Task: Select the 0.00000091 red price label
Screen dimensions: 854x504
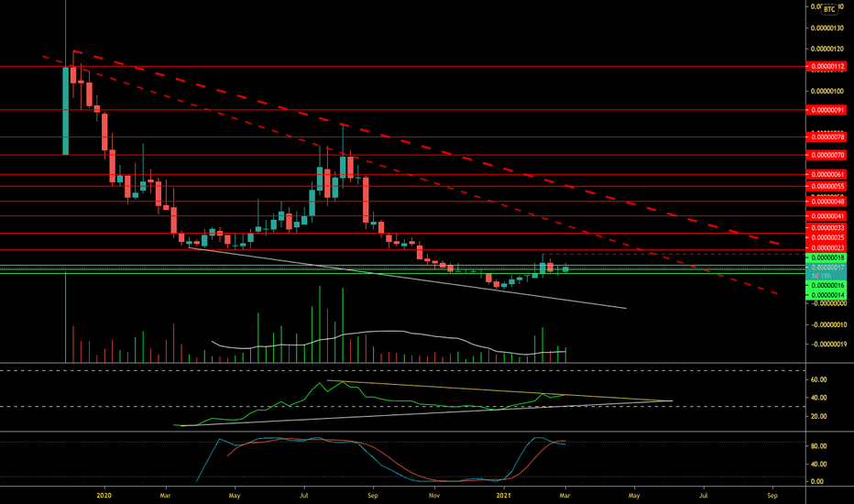Action: (x=826, y=110)
